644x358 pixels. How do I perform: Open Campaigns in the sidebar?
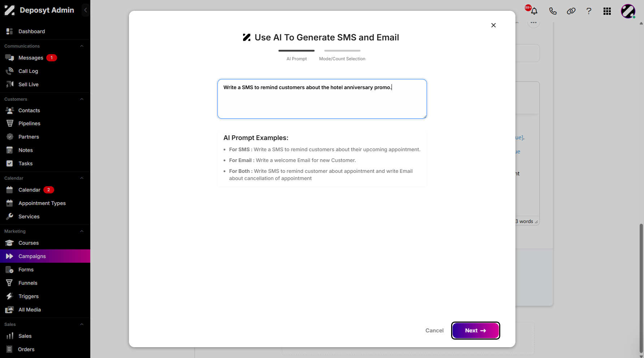[x=45, y=256]
